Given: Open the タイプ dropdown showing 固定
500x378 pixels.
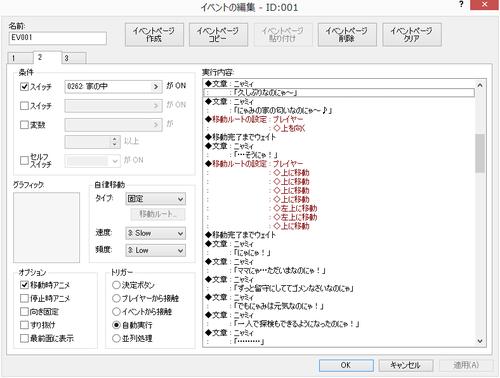Looking at the screenshot, I should (155, 199).
